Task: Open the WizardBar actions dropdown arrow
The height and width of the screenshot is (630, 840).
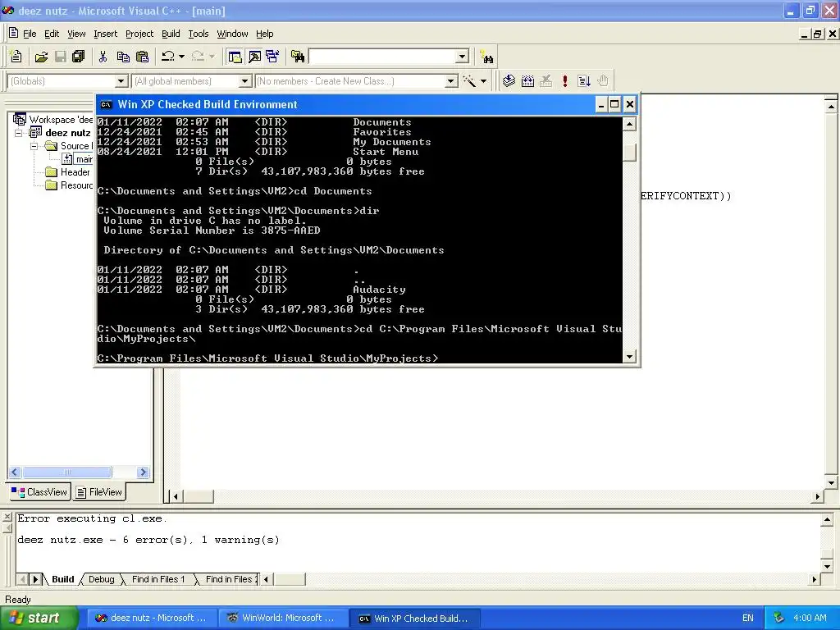Action: point(483,81)
